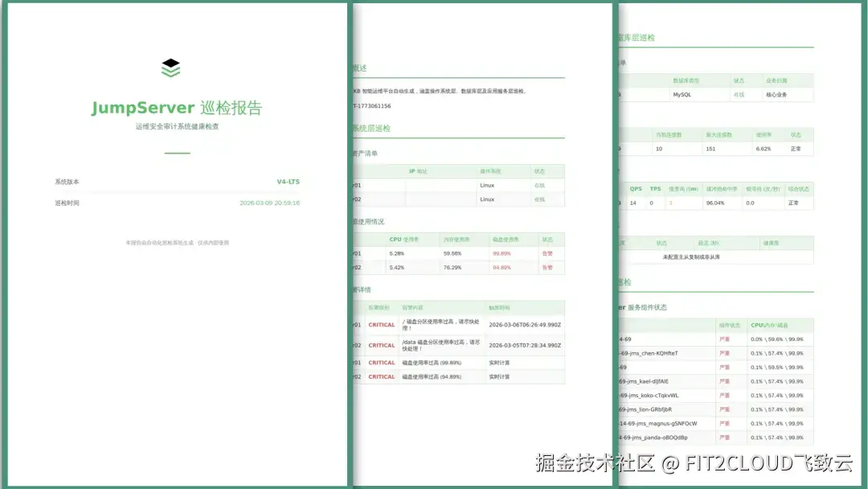Click the '核心业务' business cell

click(776, 95)
